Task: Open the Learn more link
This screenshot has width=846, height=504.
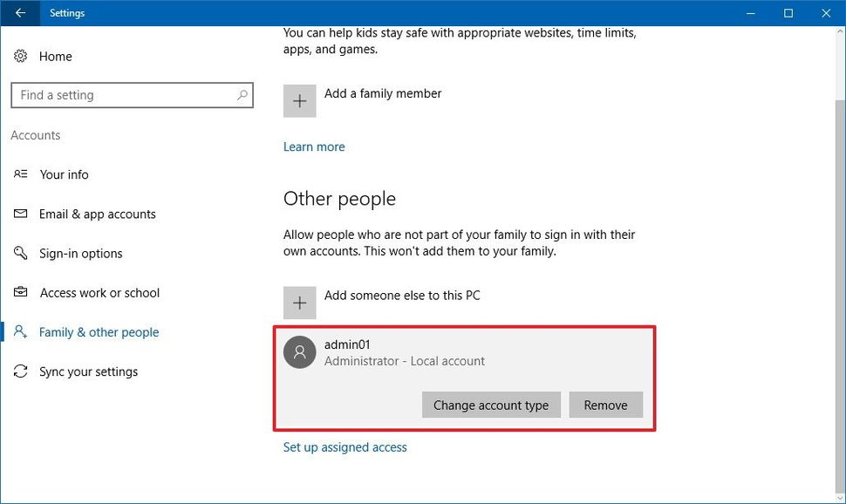Action: tap(314, 146)
